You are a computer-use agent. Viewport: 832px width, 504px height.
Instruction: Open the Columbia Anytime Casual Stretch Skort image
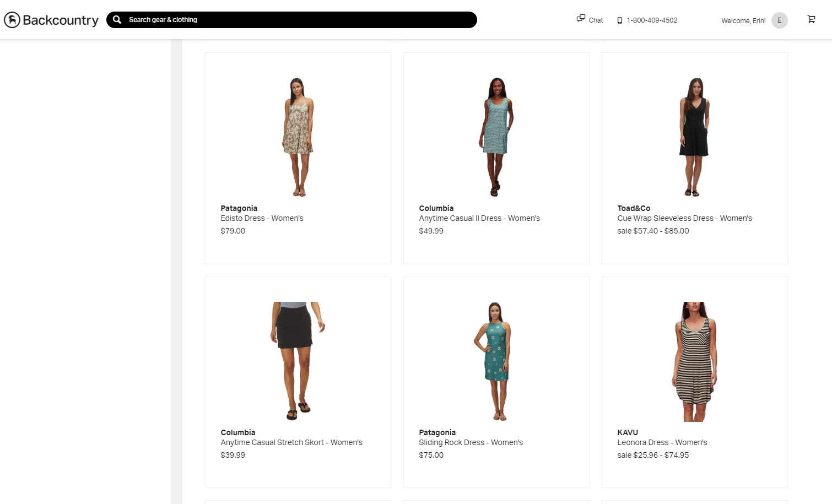[298, 361]
